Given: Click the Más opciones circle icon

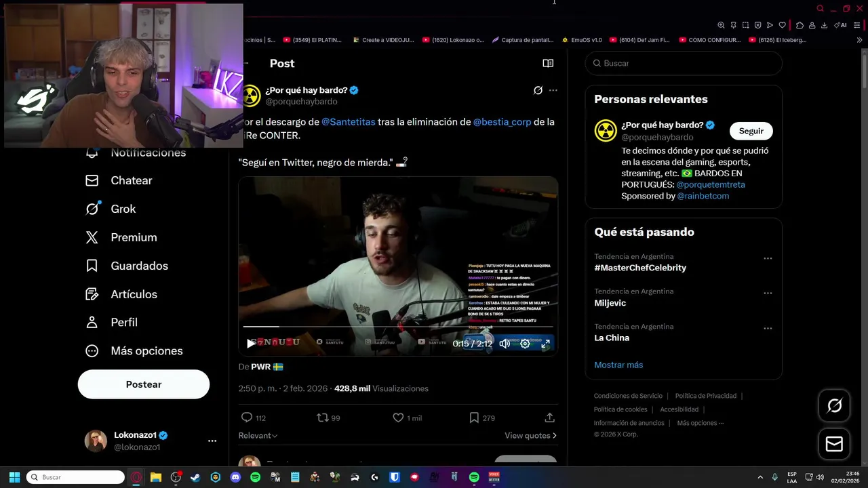Looking at the screenshot, I should [x=92, y=350].
